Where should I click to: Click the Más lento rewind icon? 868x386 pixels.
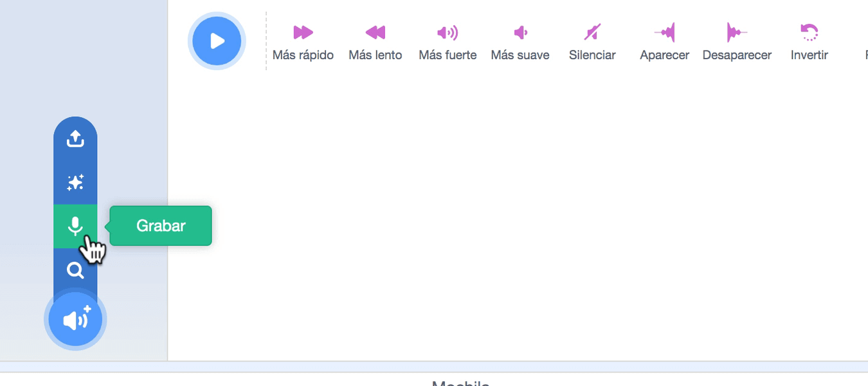click(375, 32)
